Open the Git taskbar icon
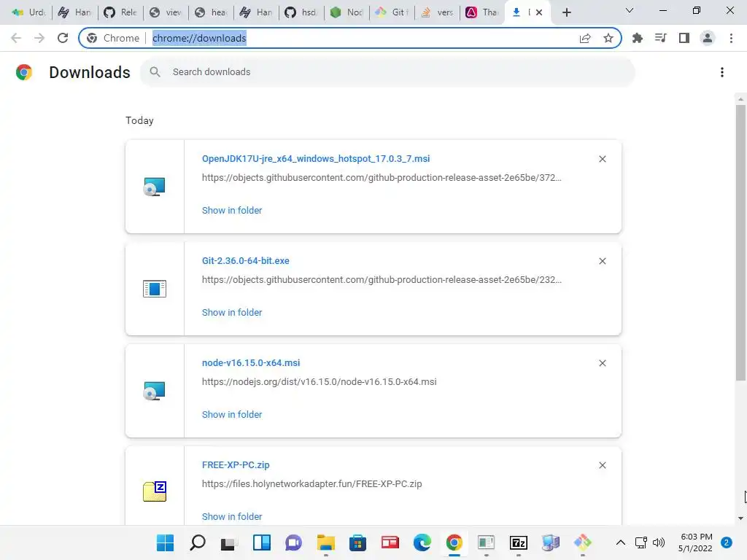The width and height of the screenshot is (747, 560). tap(583, 542)
